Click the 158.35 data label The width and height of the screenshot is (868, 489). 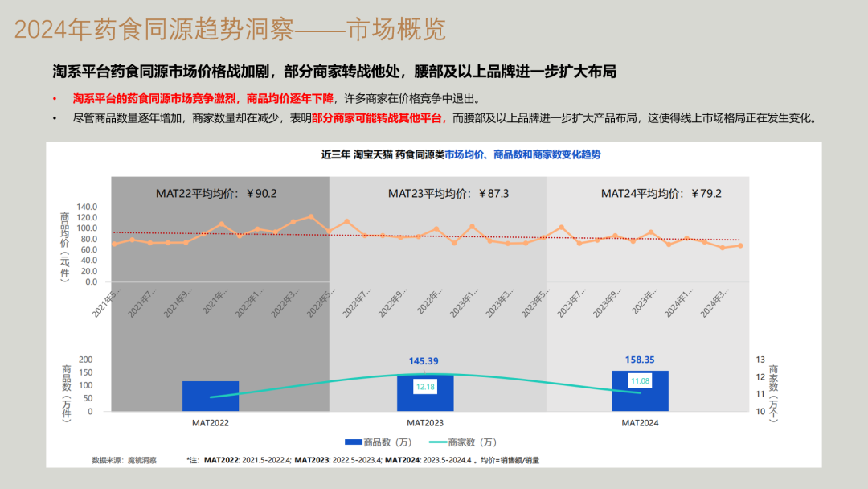pyautogui.click(x=640, y=360)
